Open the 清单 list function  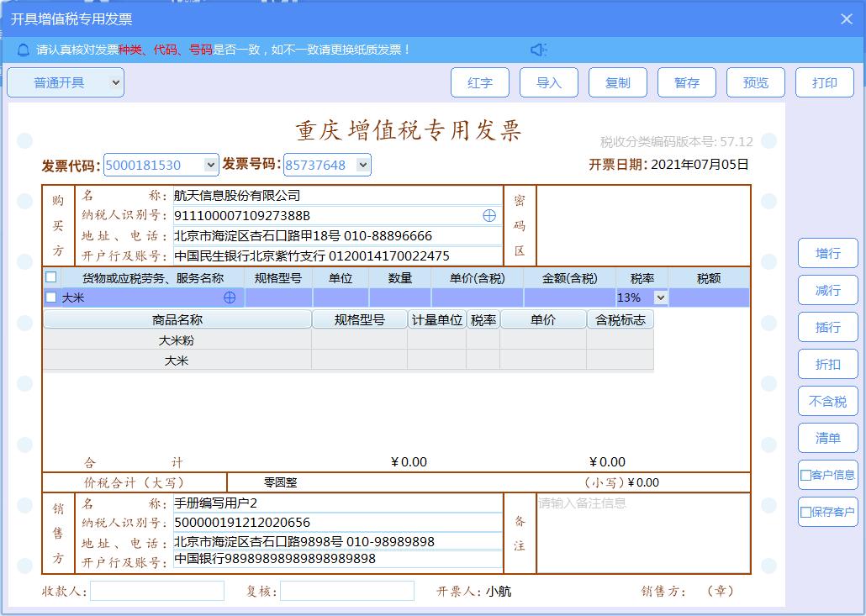[827, 438]
